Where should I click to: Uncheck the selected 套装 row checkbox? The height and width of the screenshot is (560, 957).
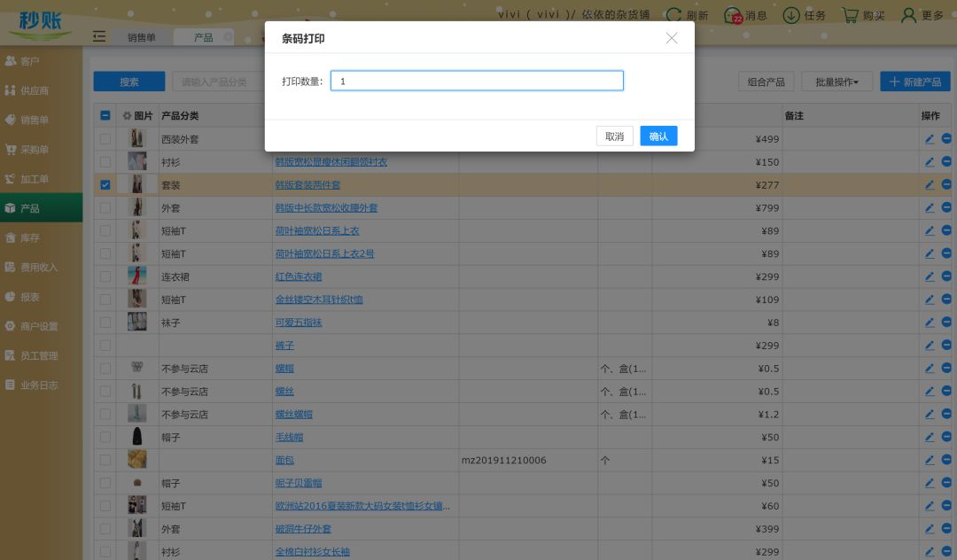(x=105, y=185)
